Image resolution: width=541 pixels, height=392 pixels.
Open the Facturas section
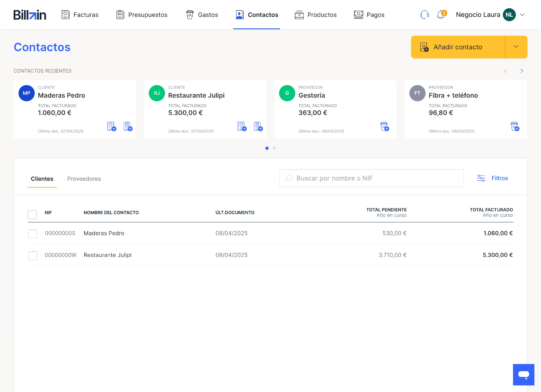point(80,15)
